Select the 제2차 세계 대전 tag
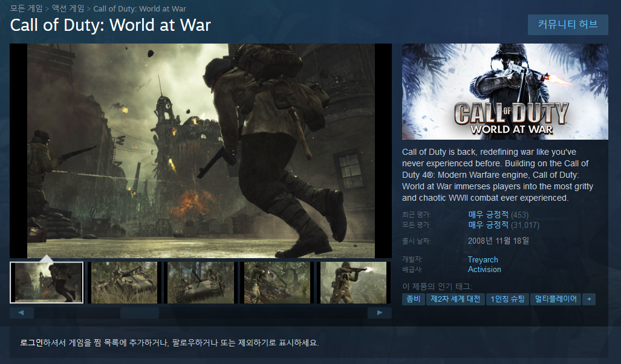 click(455, 299)
